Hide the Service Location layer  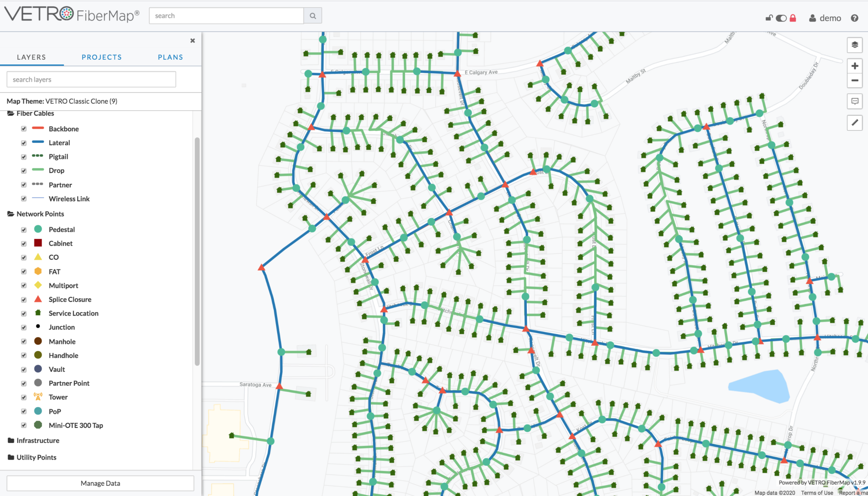point(24,313)
